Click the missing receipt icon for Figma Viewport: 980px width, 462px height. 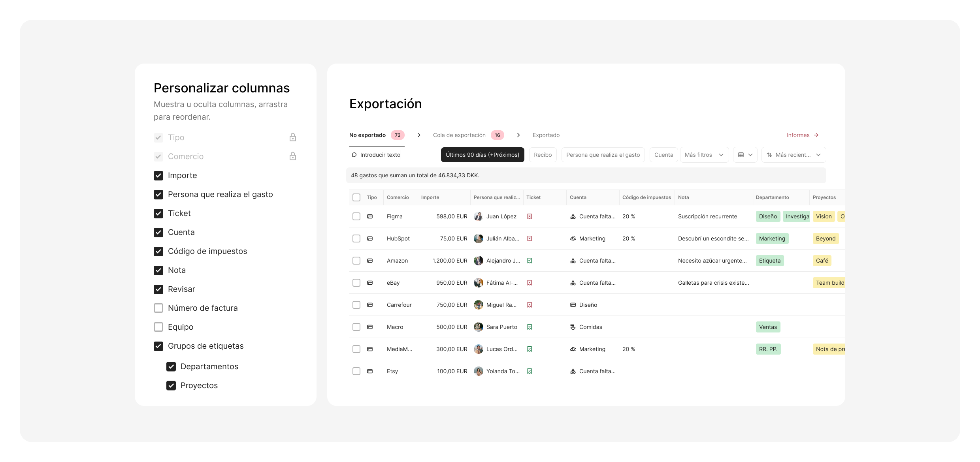click(530, 216)
